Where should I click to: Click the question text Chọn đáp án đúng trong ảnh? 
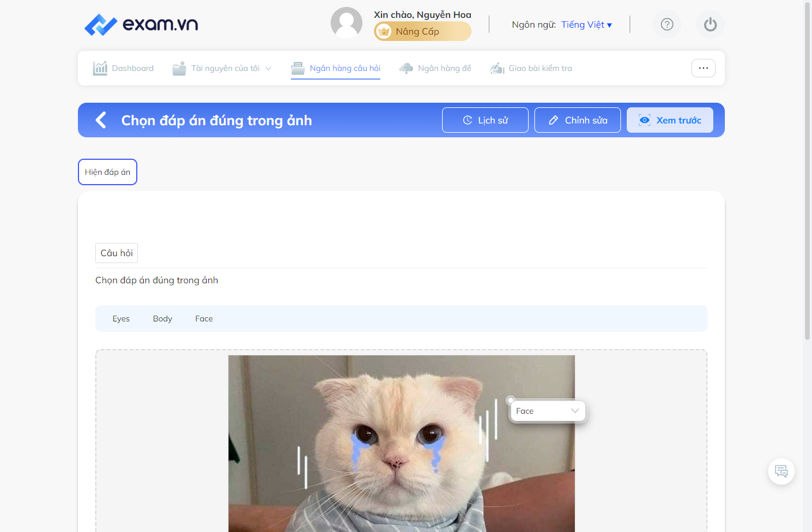tap(156, 280)
